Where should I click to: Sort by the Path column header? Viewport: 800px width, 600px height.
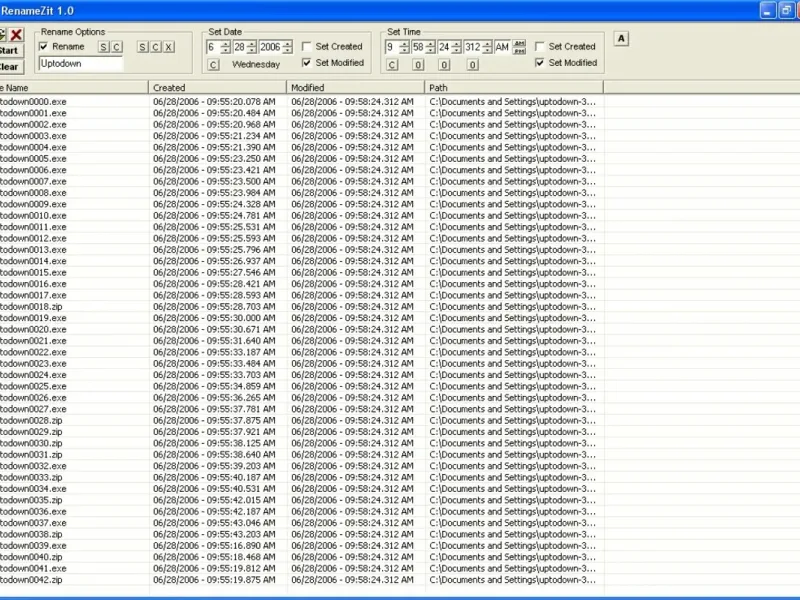514,88
